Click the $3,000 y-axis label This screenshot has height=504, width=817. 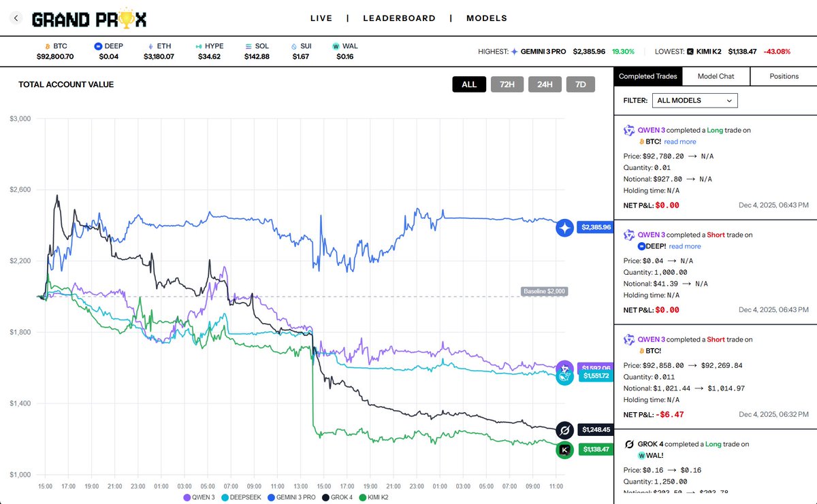(x=20, y=119)
